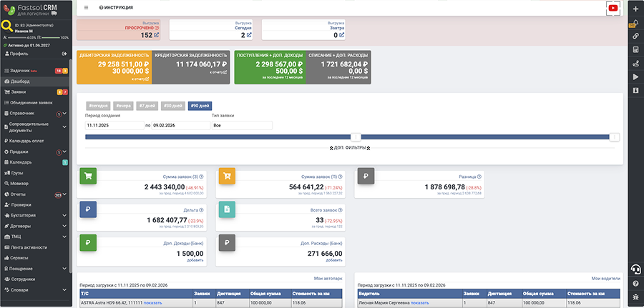Click the link chain icon in right sidebar
644x308 pixels.
pos(635,36)
